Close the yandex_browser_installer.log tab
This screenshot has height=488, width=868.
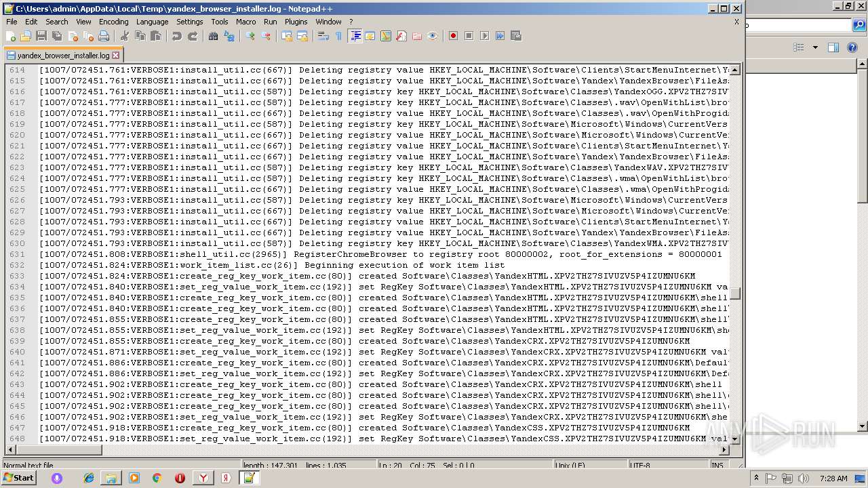coord(115,56)
